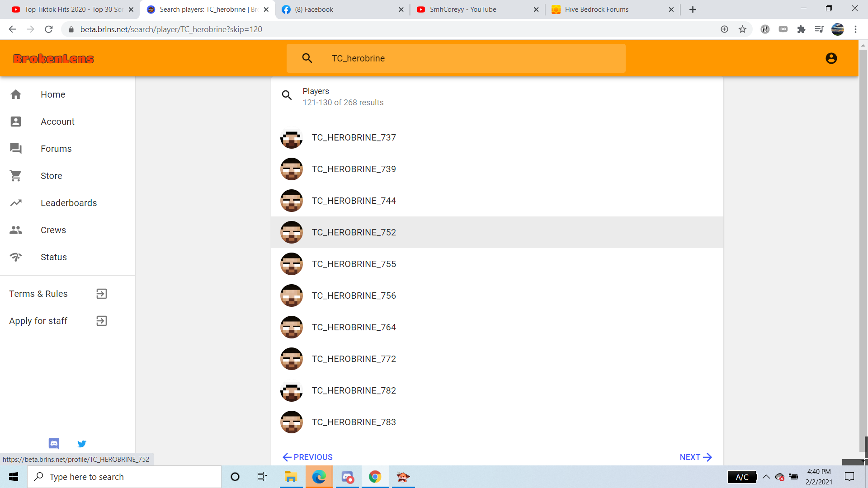Go back with the browser back arrow
Screen dimensions: 868x488
12,29
